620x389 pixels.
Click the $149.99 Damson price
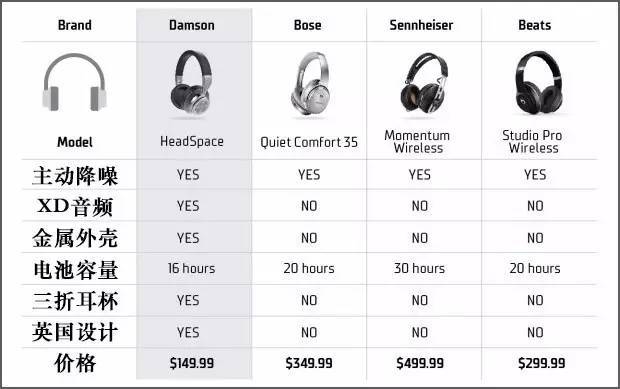[192, 363]
